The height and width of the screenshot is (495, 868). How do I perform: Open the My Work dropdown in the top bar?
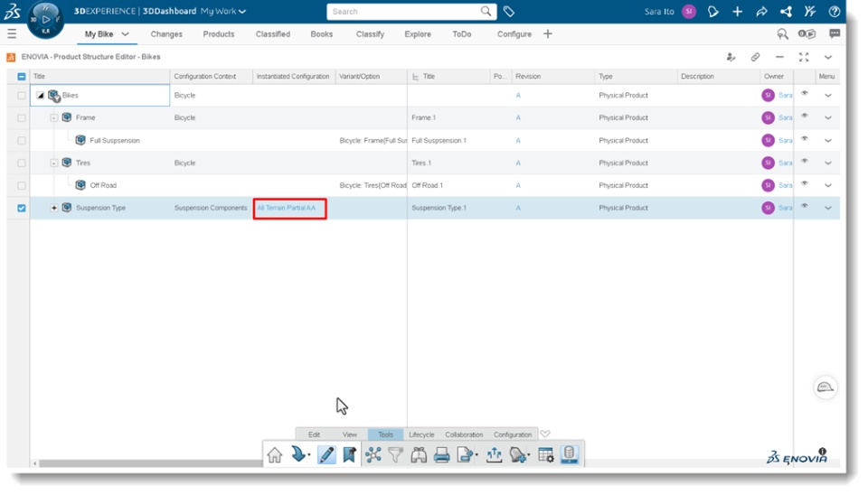point(223,11)
